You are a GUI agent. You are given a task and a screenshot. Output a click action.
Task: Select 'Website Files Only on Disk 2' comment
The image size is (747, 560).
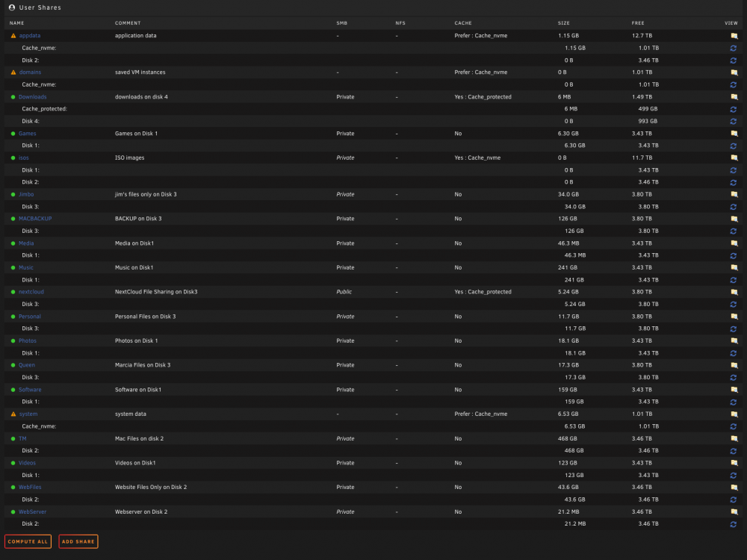(x=151, y=487)
